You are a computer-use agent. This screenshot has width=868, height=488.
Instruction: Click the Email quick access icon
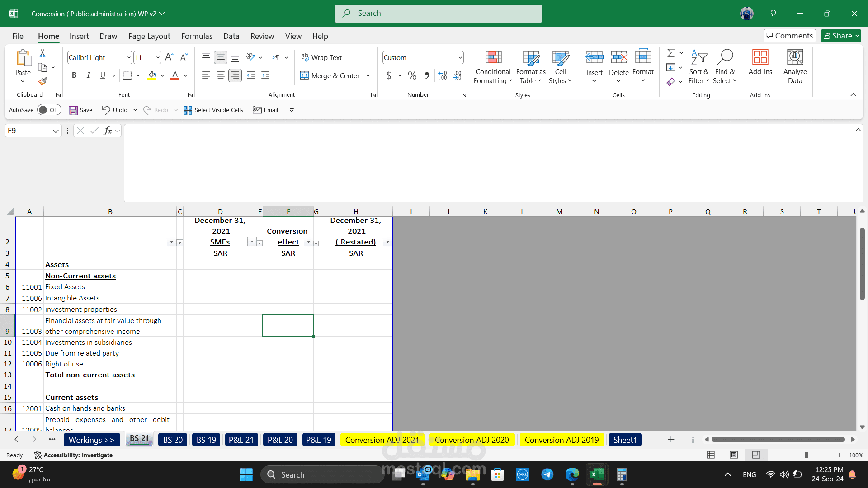coord(265,110)
